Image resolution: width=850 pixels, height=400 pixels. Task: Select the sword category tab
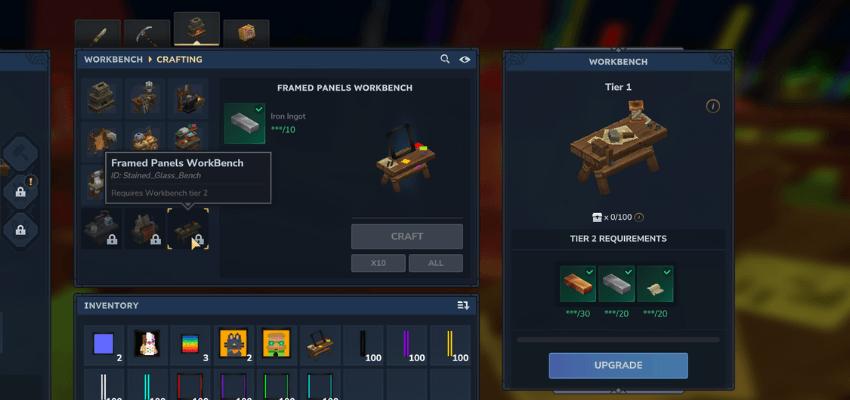click(98, 34)
